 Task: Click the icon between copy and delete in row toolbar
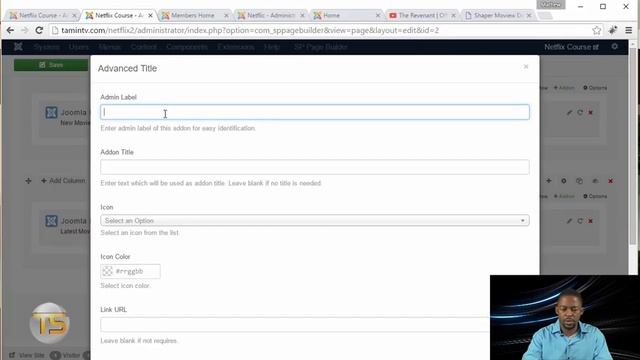[595, 181]
